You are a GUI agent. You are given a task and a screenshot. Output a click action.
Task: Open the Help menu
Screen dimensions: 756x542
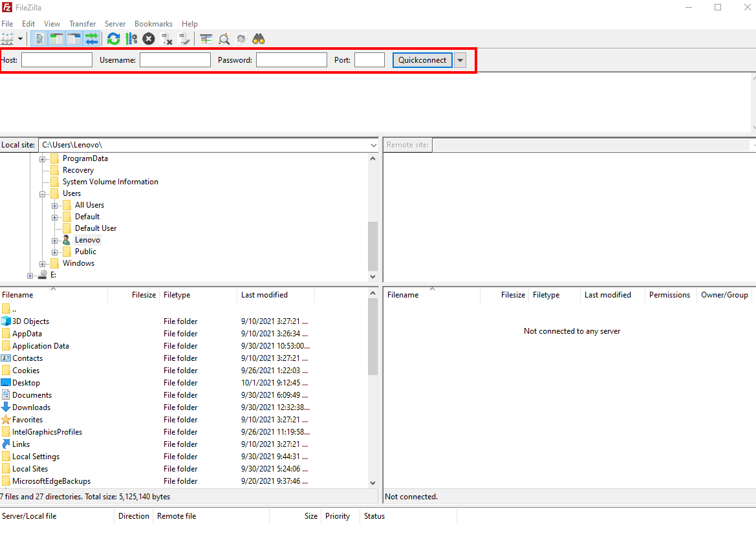(189, 24)
